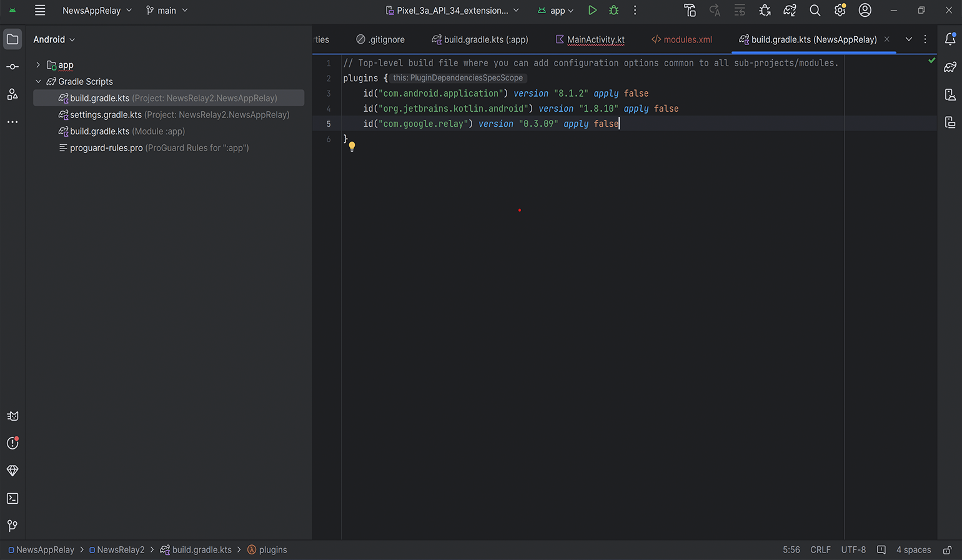Click the green inspection checkmark
Screen dimensions: 962x560
coord(931,61)
